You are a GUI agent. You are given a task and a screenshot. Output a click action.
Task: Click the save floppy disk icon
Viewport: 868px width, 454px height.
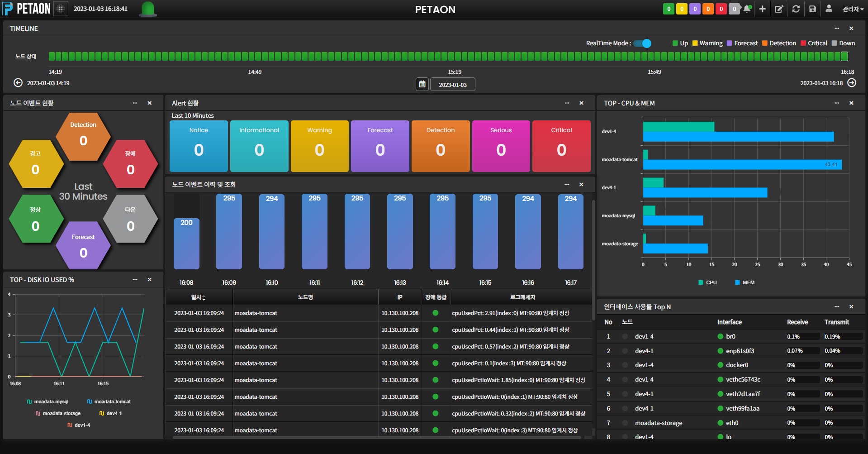point(812,9)
